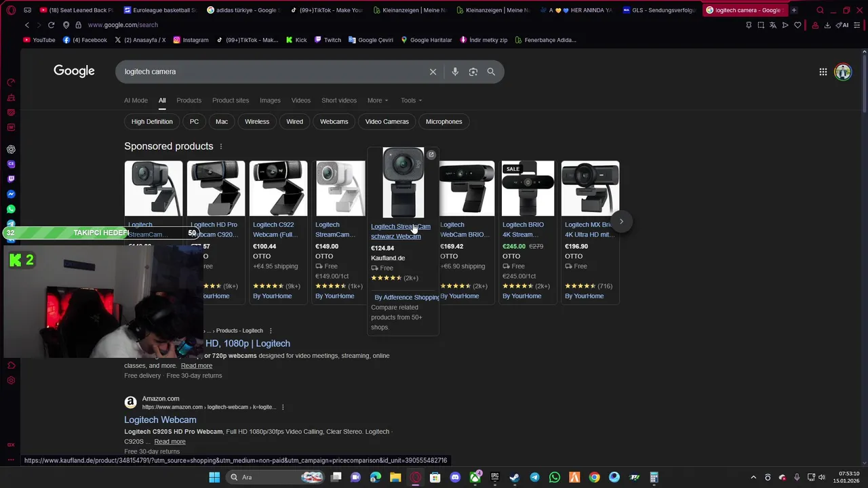The image size is (868, 488).
Task: Open File Explorer from taskbar
Action: tap(395, 477)
